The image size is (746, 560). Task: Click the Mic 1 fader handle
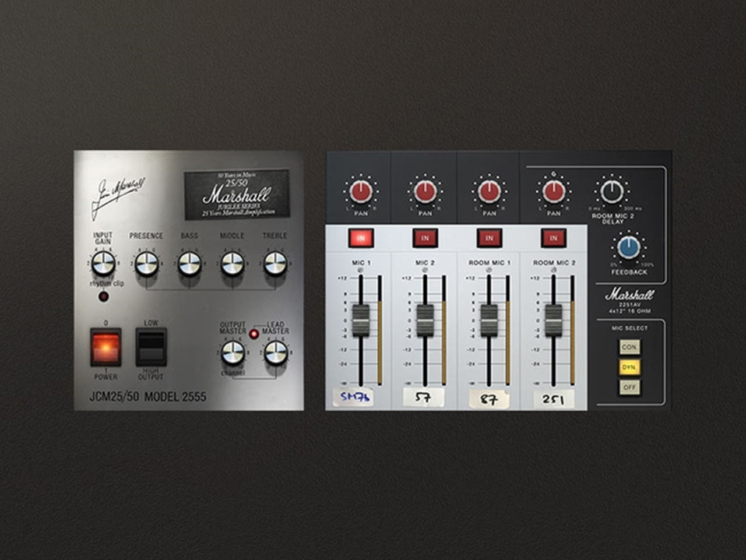coord(361,320)
